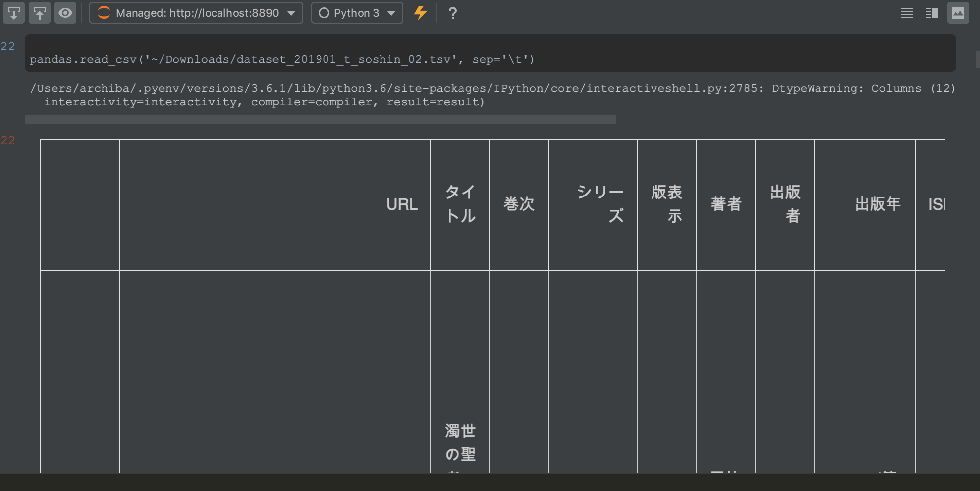Click the pandas.read_csv code cell
Viewport: 980px width, 491px height.
pos(490,53)
